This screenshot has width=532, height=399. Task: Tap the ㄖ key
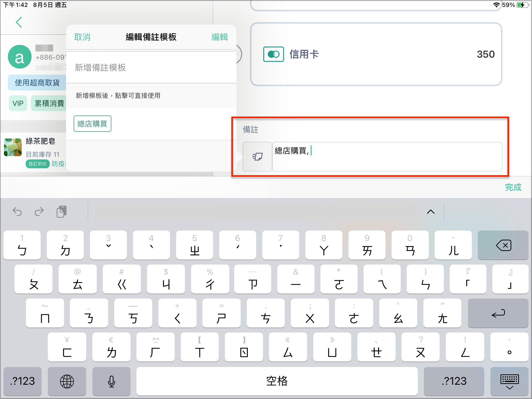[x=244, y=347]
